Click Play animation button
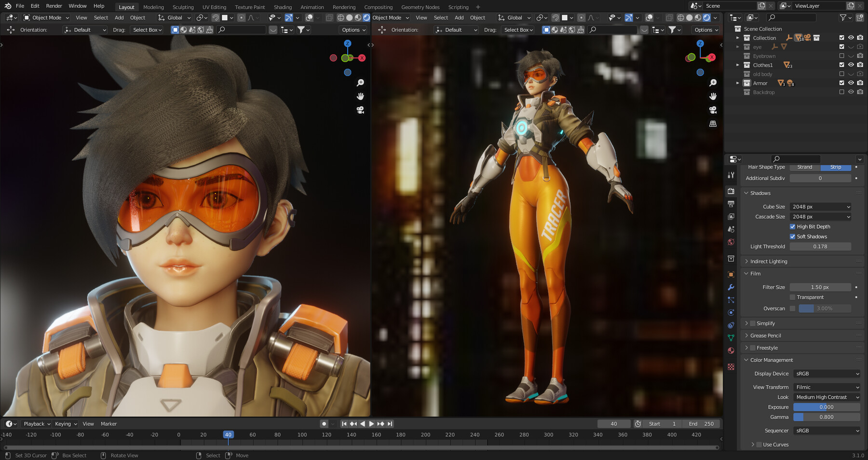Viewport: 868px width, 460px height. point(371,424)
